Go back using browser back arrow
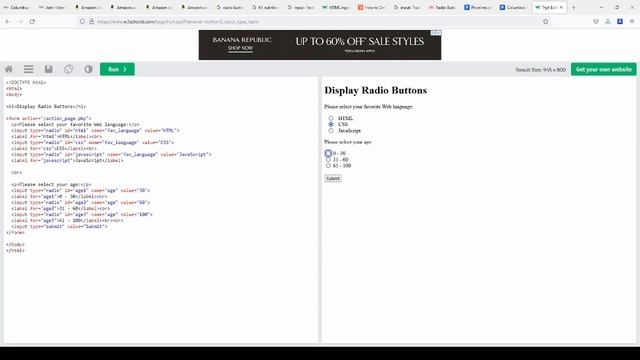 8,21
